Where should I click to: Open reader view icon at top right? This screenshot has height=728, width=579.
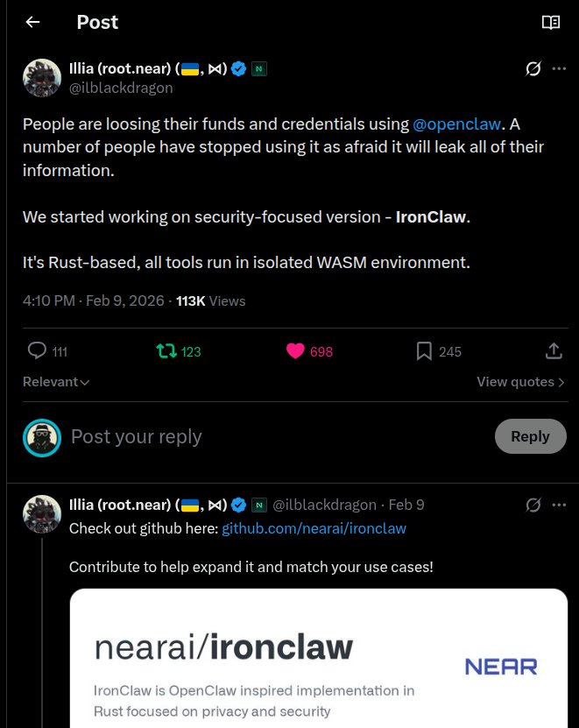point(551,23)
